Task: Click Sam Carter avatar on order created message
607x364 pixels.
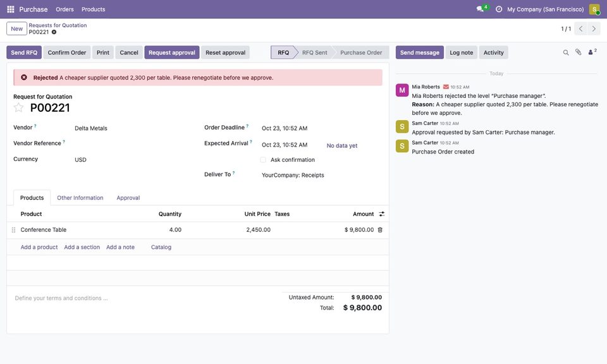Action: point(402,146)
